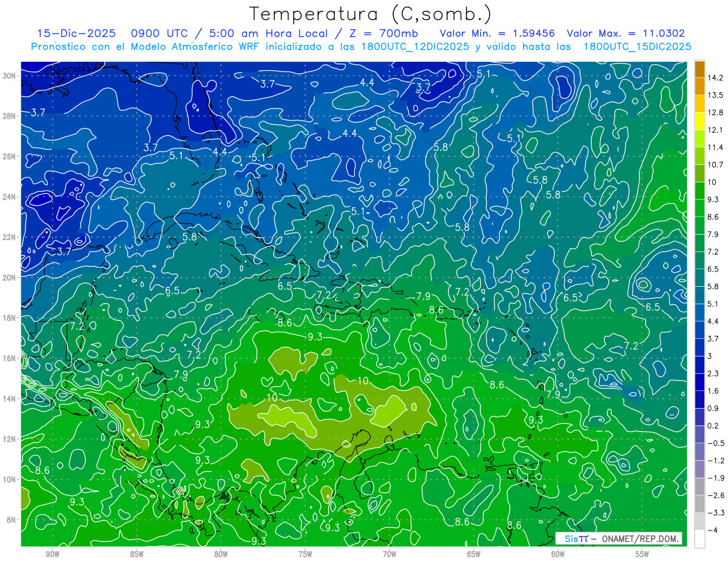Click the '11.4' color scale label
The height and width of the screenshot is (562, 728).
coord(716,147)
